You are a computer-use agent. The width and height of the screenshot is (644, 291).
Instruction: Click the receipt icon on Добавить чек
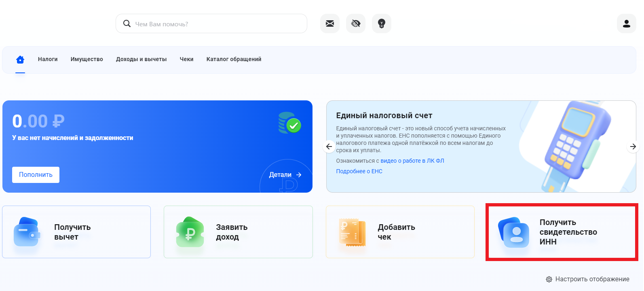(353, 232)
